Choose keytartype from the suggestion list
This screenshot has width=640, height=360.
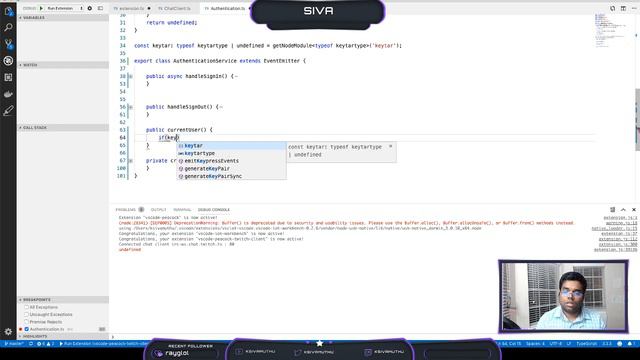tap(231, 153)
